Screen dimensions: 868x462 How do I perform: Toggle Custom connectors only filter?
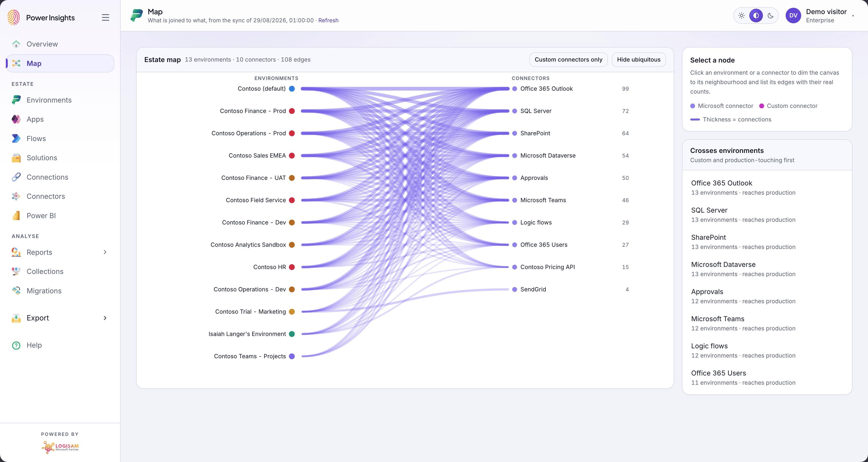568,59
